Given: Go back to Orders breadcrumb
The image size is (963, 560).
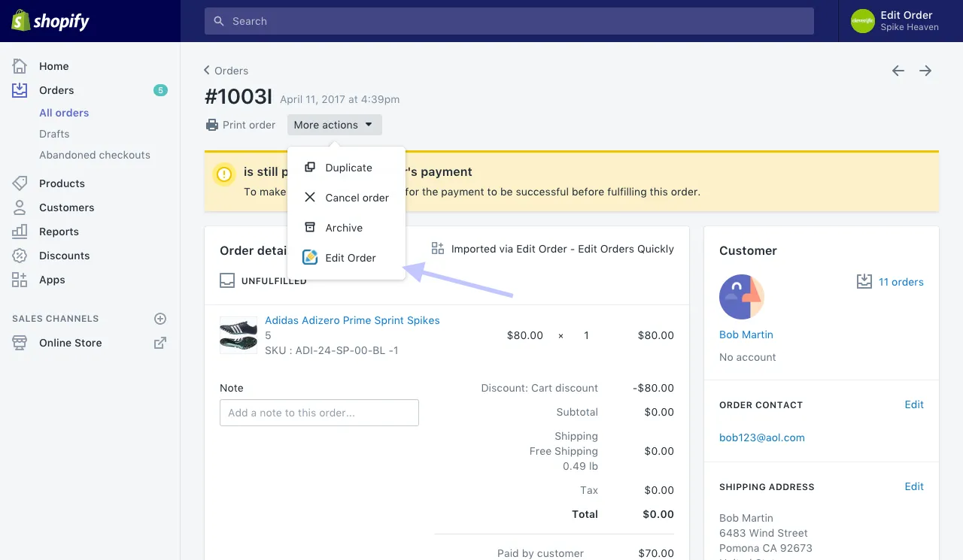Looking at the screenshot, I should coord(226,71).
